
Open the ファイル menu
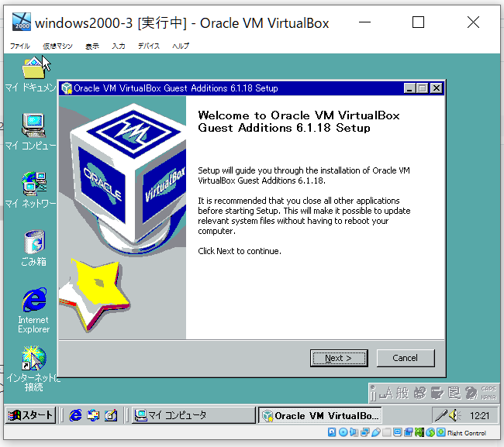19,46
